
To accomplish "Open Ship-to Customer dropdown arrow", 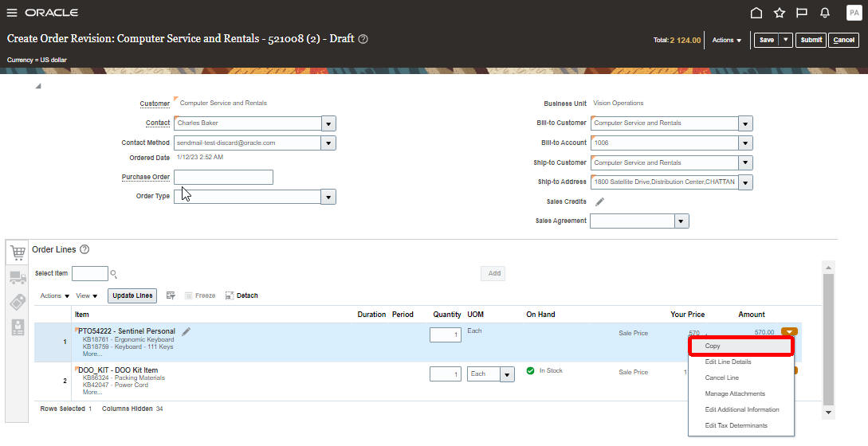I will point(745,163).
